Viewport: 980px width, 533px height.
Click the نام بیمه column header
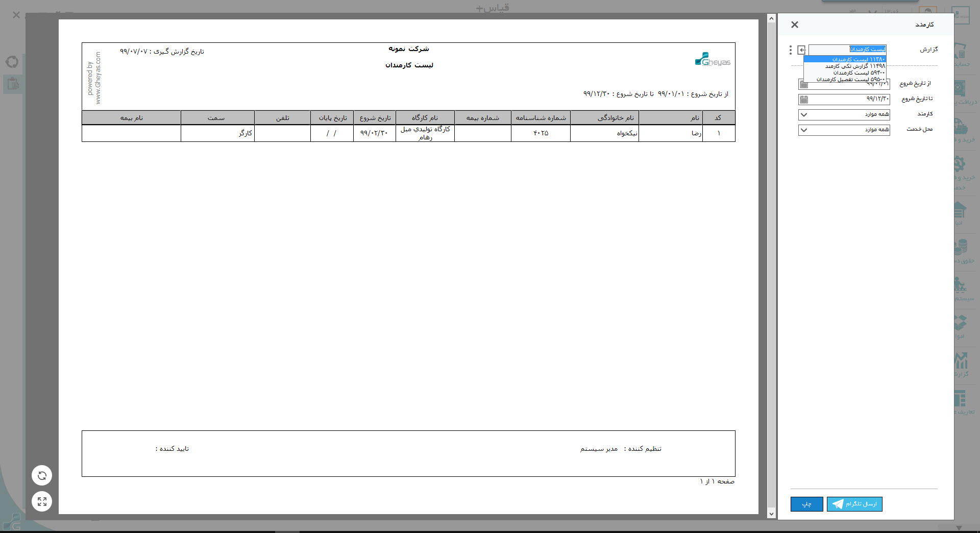(x=131, y=117)
